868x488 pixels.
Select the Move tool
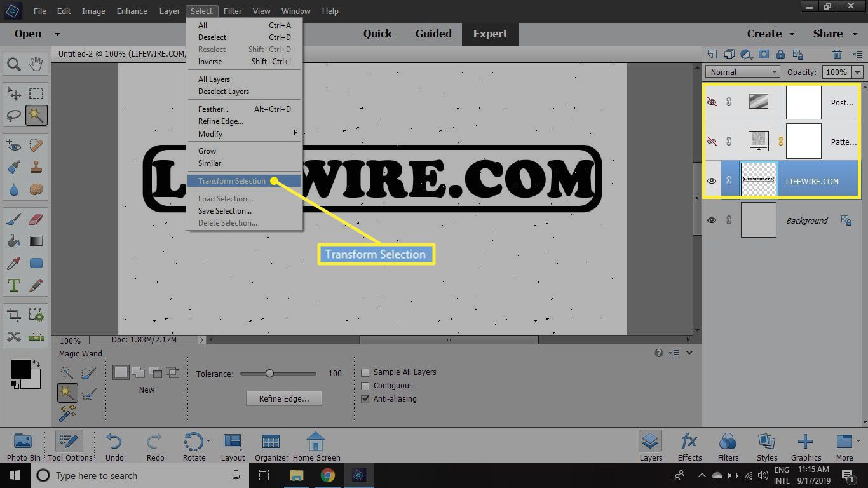point(14,94)
